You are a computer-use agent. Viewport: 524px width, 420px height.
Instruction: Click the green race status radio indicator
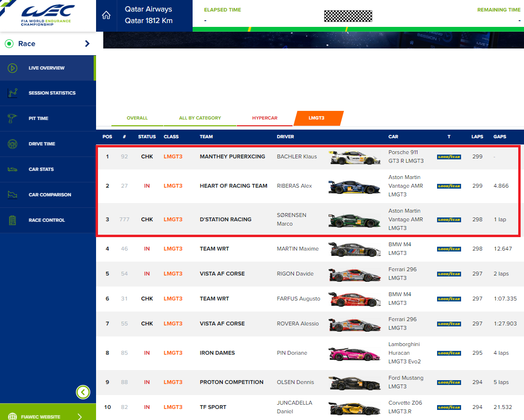tap(9, 44)
